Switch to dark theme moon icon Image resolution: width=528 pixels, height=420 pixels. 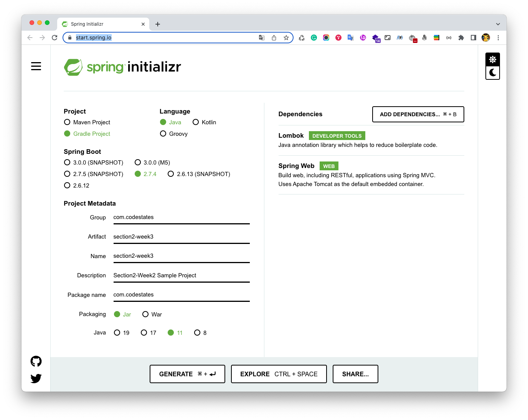coord(493,72)
